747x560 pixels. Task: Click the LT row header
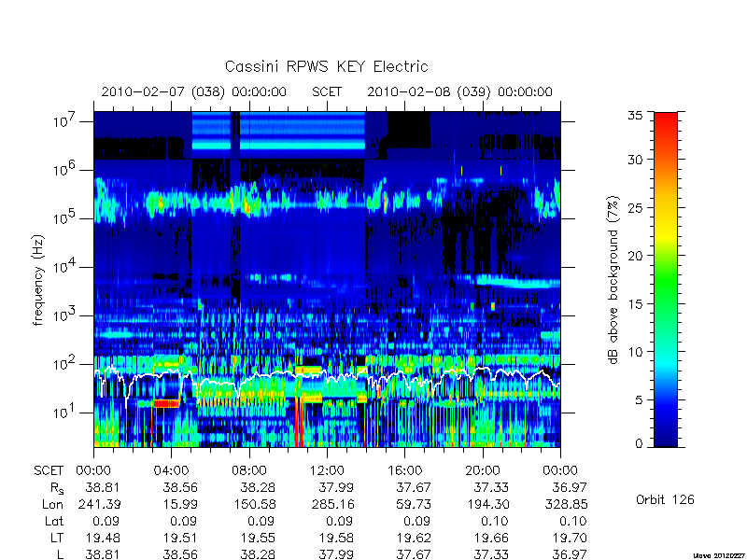(x=57, y=539)
